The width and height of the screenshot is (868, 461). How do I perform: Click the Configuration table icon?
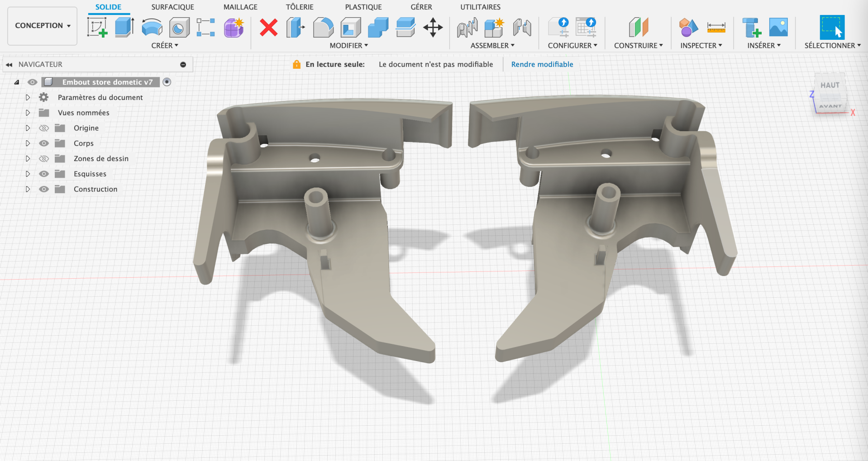586,27
